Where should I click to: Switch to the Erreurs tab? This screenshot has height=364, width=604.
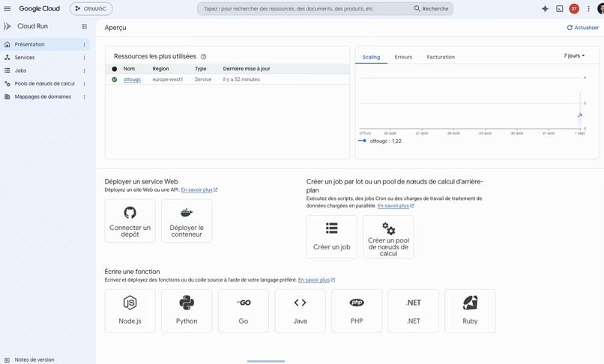click(403, 57)
